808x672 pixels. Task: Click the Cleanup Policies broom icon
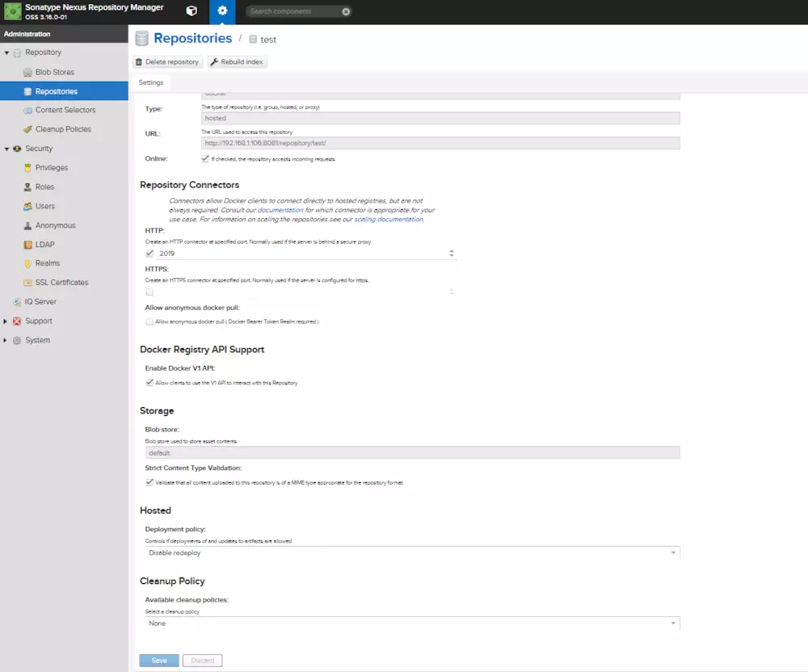(x=27, y=129)
